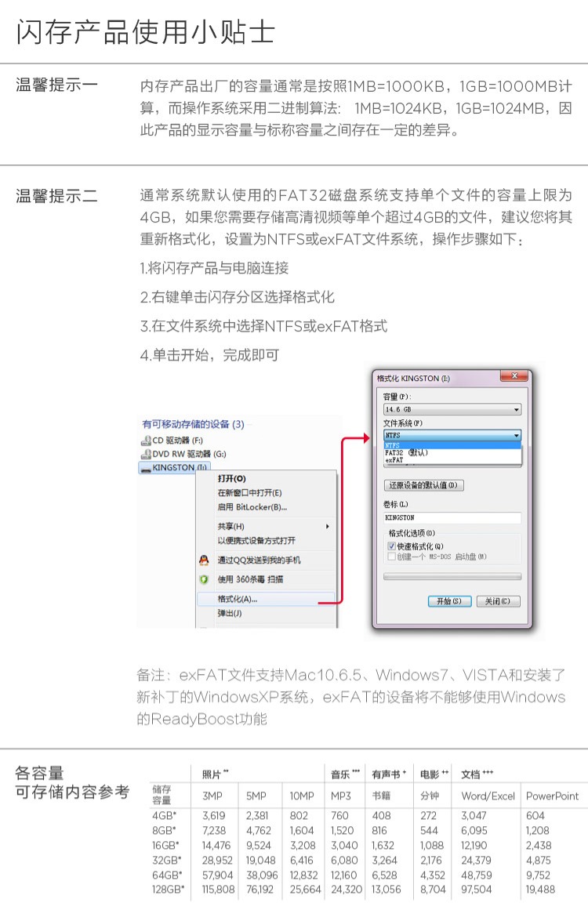Expand the file system NTFS dropdown arrow

pos(516,435)
